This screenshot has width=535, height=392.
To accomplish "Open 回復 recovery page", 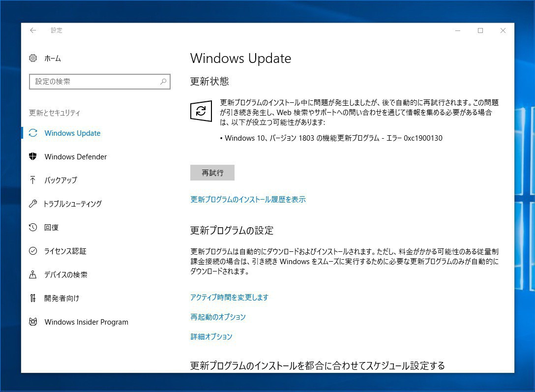I will click(51, 227).
